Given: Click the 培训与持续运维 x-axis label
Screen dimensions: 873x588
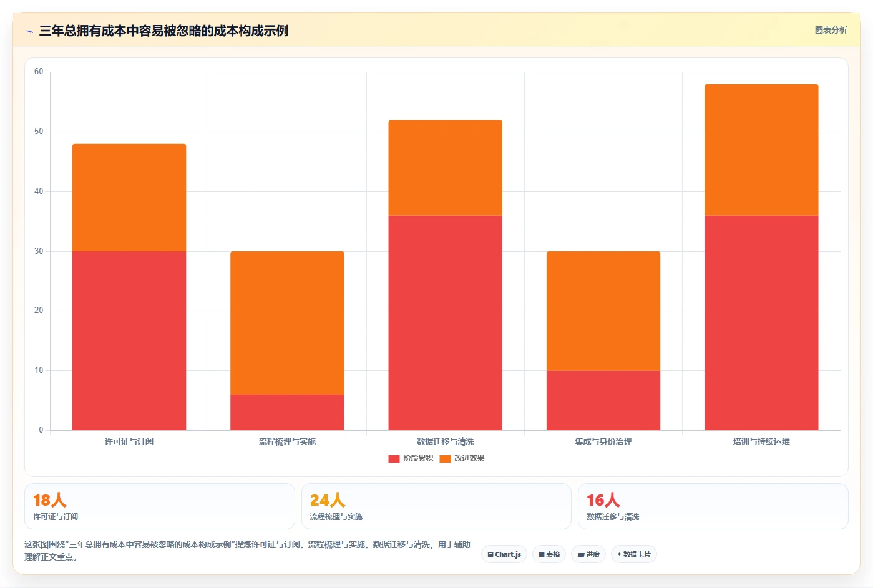Looking at the screenshot, I should 761,441.
